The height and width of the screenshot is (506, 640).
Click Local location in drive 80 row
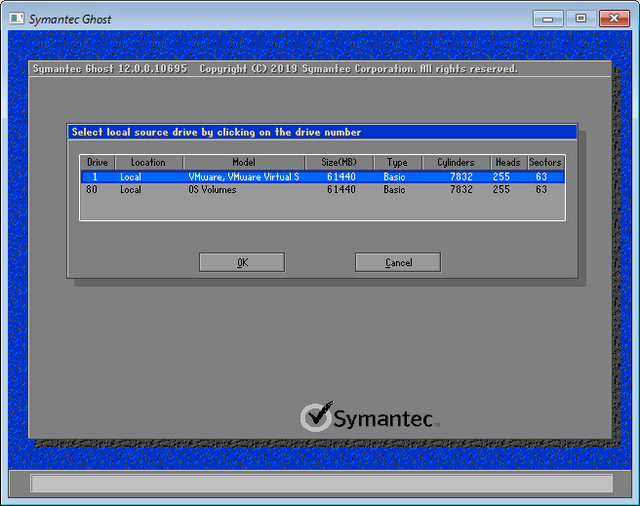[131, 189]
